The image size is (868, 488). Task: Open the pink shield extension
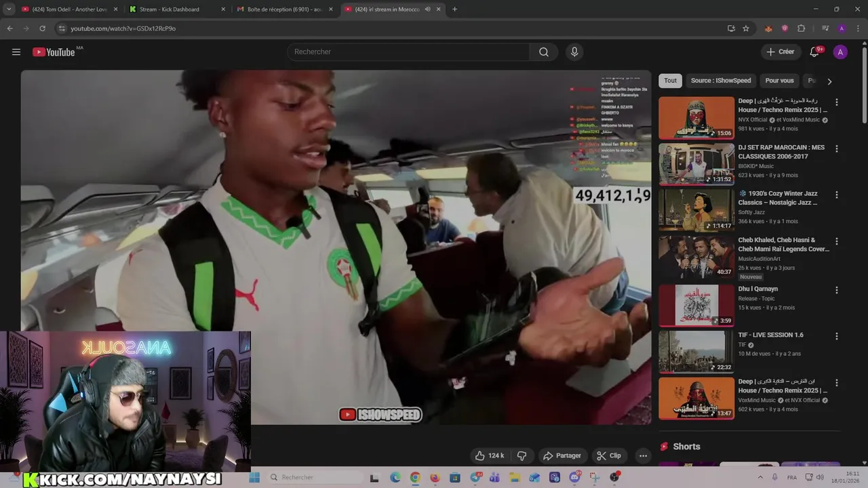click(785, 28)
